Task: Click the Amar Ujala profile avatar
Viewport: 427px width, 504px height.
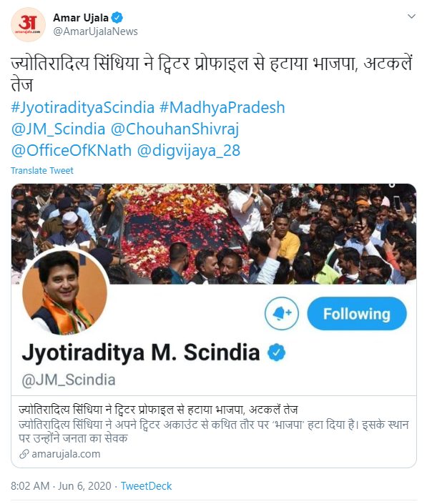Action: pyautogui.click(x=29, y=25)
